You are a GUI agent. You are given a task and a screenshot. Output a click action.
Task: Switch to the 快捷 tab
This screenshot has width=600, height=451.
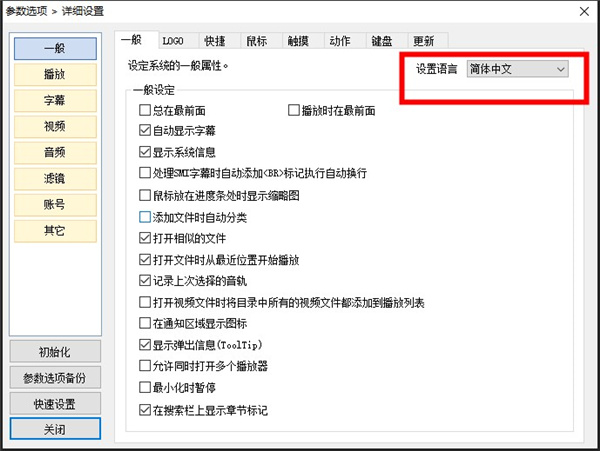(214, 41)
